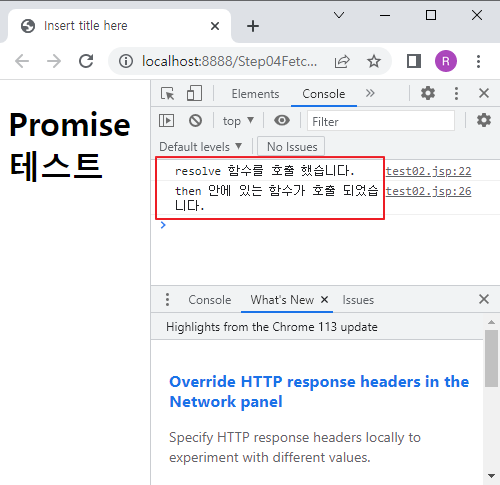View site information icon in address bar
500x485 pixels.
point(126,61)
